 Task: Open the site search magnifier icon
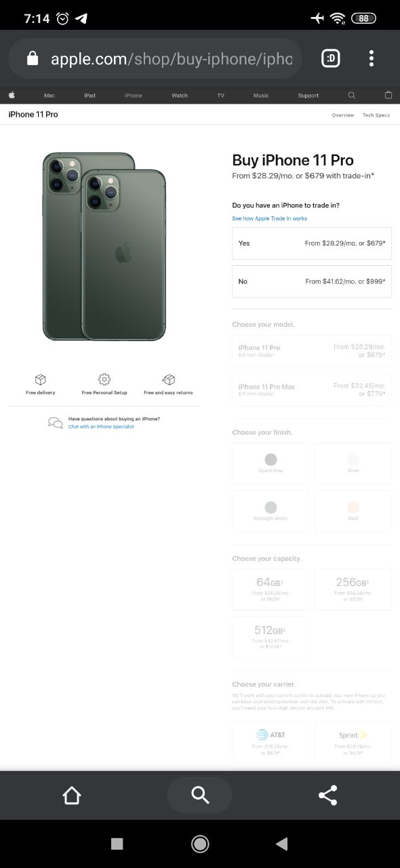(x=351, y=96)
